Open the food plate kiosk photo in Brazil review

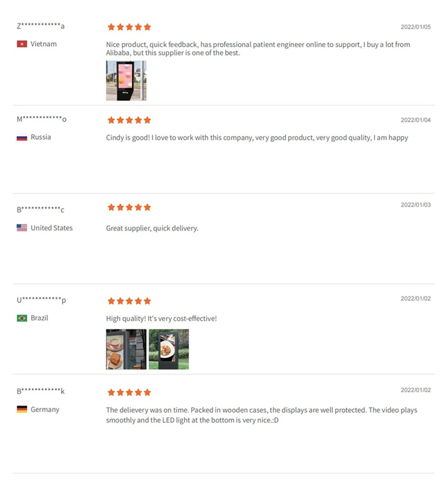click(168, 349)
